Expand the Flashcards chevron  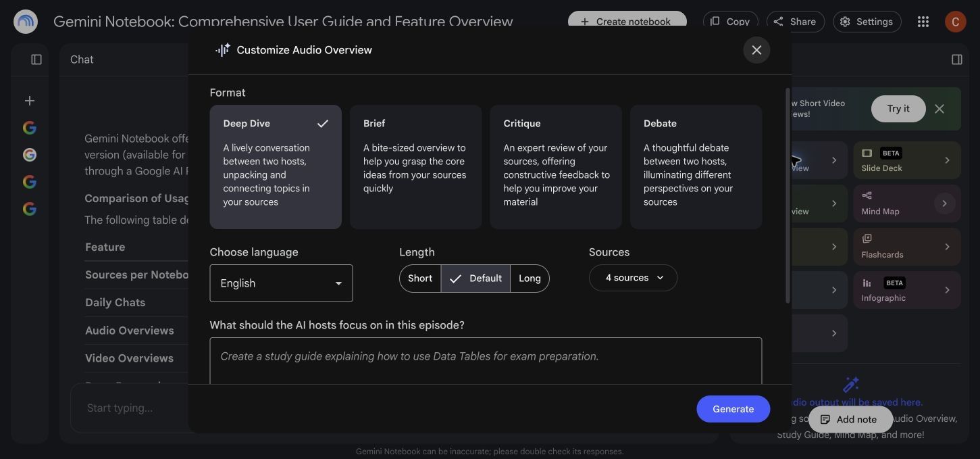pyautogui.click(x=947, y=247)
